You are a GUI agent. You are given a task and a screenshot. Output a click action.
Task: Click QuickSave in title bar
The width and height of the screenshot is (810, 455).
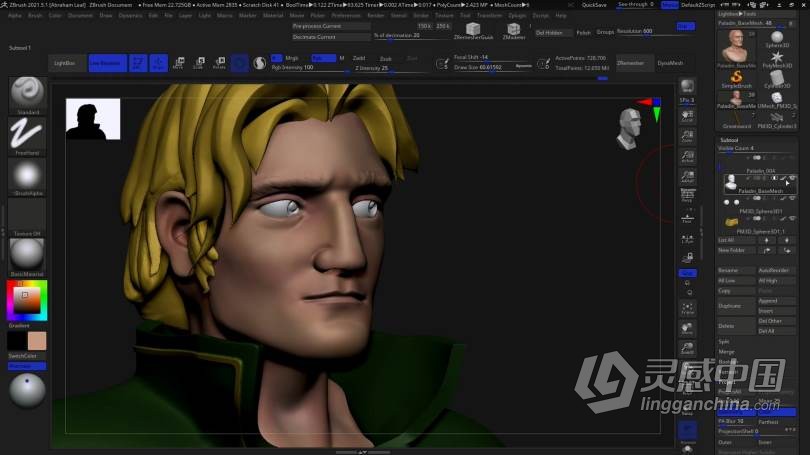point(594,5)
